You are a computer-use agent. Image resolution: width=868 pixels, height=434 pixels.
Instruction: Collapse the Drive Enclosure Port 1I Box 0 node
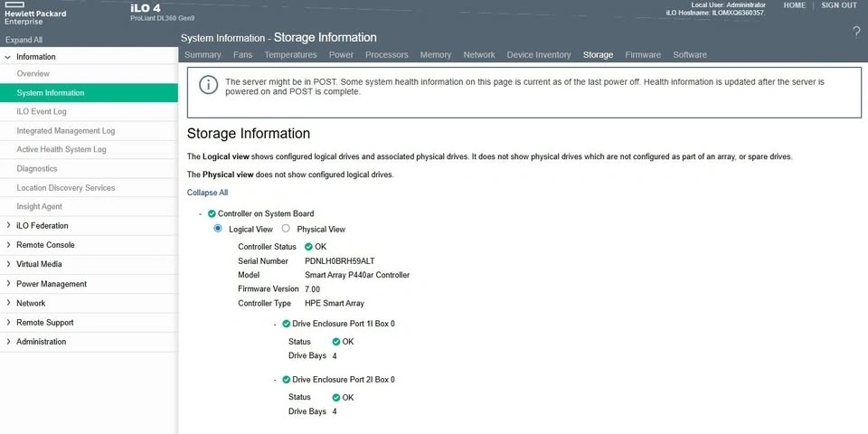(x=275, y=325)
